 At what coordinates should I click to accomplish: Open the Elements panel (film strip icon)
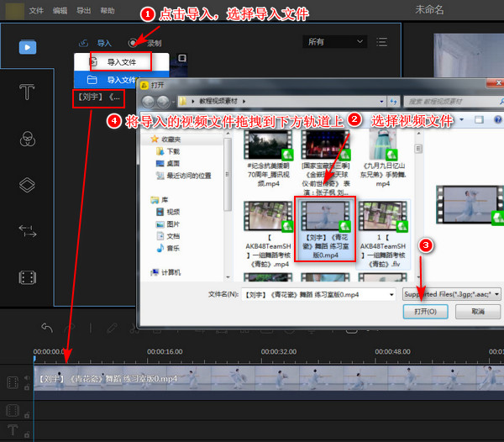coord(28,277)
